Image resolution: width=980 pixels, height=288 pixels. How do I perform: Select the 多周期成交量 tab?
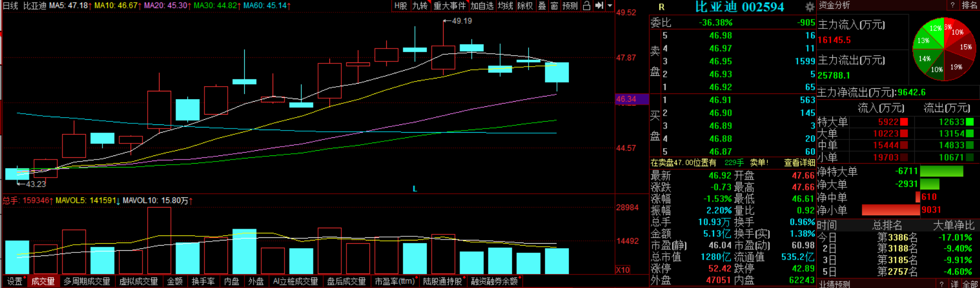87,281
